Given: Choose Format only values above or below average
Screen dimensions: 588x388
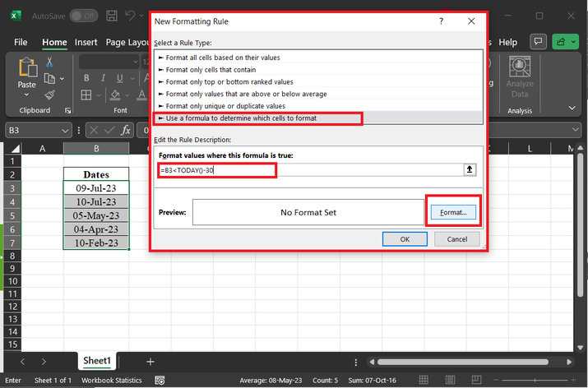Looking at the screenshot, I should 318,94.
